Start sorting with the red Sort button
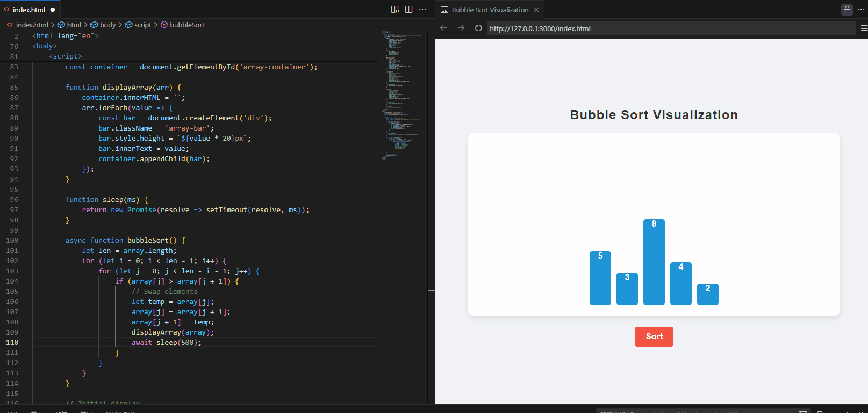This screenshot has height=413, width=868. 654,337
